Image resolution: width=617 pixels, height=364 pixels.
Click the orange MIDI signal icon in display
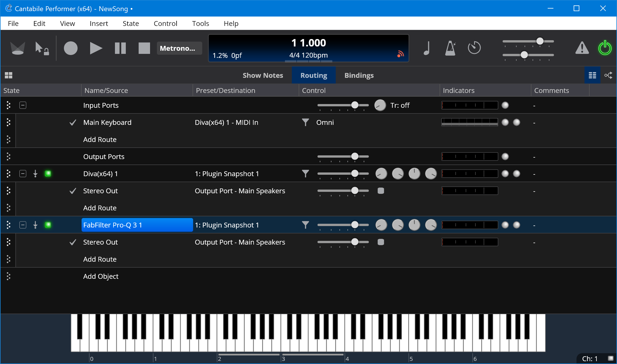pyautogui.click(x=401, y=54)
